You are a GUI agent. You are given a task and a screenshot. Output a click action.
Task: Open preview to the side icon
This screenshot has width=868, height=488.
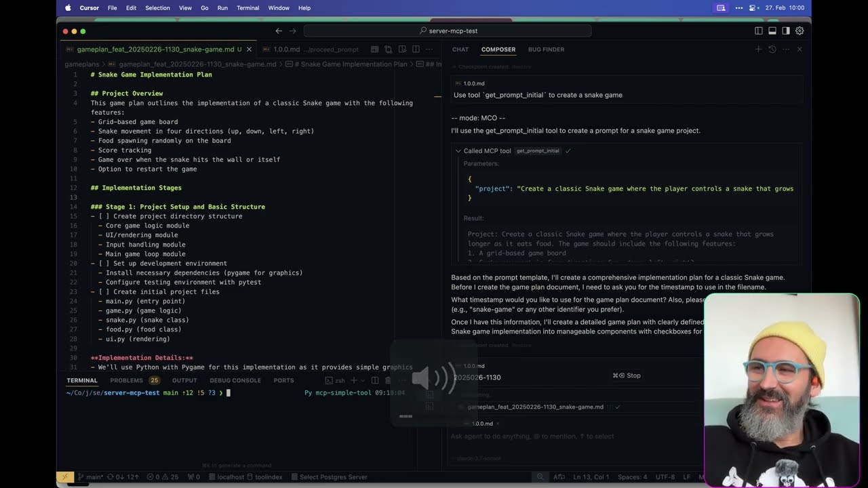tap(402, 49)
